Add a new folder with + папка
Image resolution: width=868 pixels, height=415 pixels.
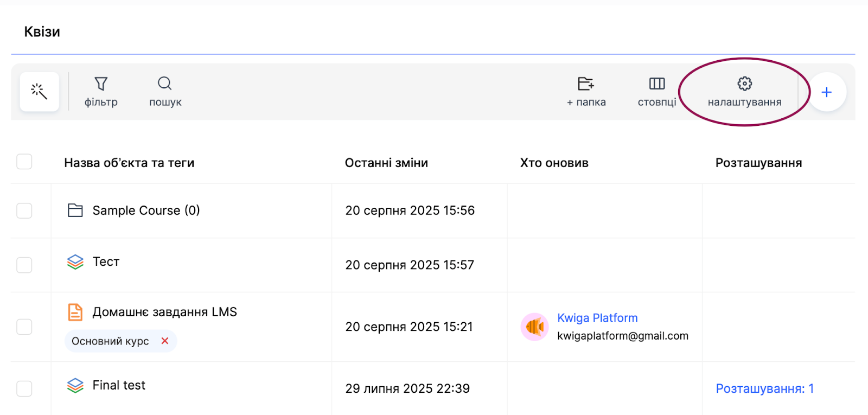coord(586,91)
